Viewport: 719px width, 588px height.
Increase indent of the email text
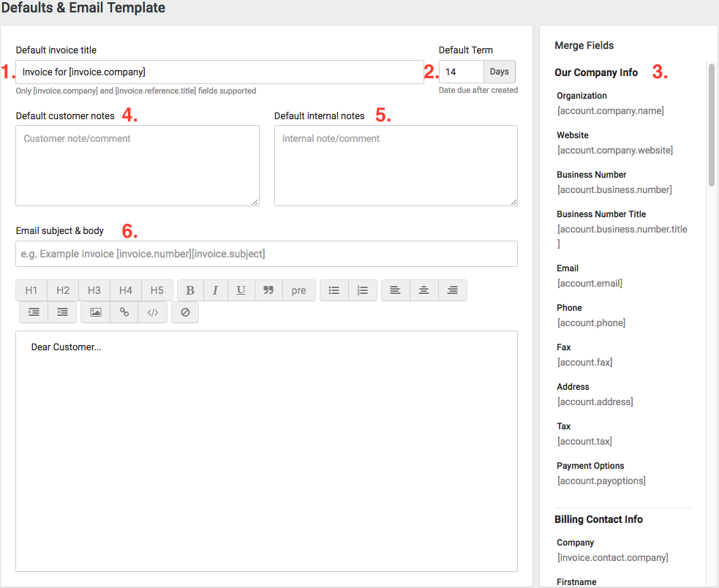(x=33, y=312)
